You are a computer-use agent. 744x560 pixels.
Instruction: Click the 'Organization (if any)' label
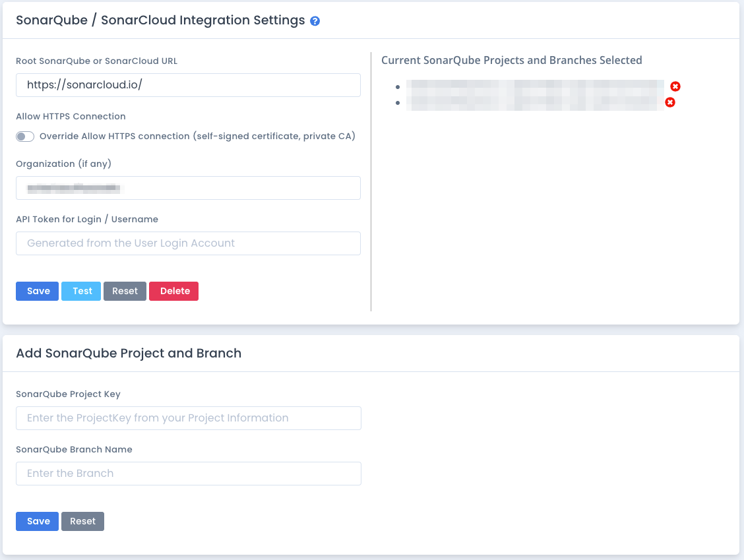coord(63,164)
